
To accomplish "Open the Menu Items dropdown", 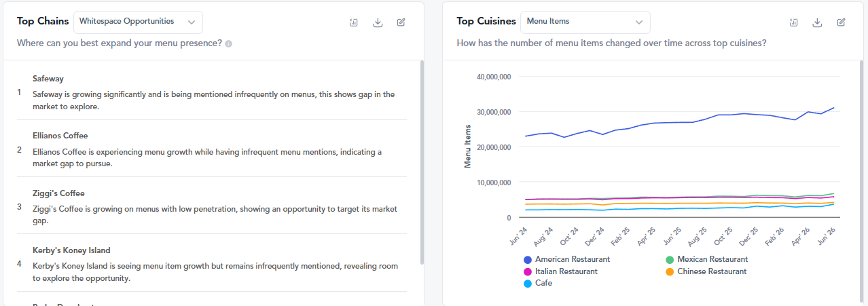I will tap(585, 22).
